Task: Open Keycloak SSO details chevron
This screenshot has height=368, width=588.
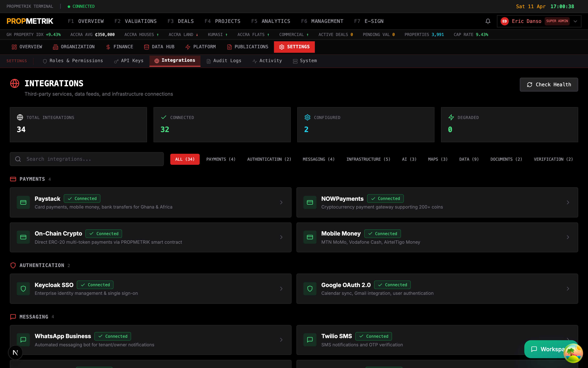Action: point(281,289)
